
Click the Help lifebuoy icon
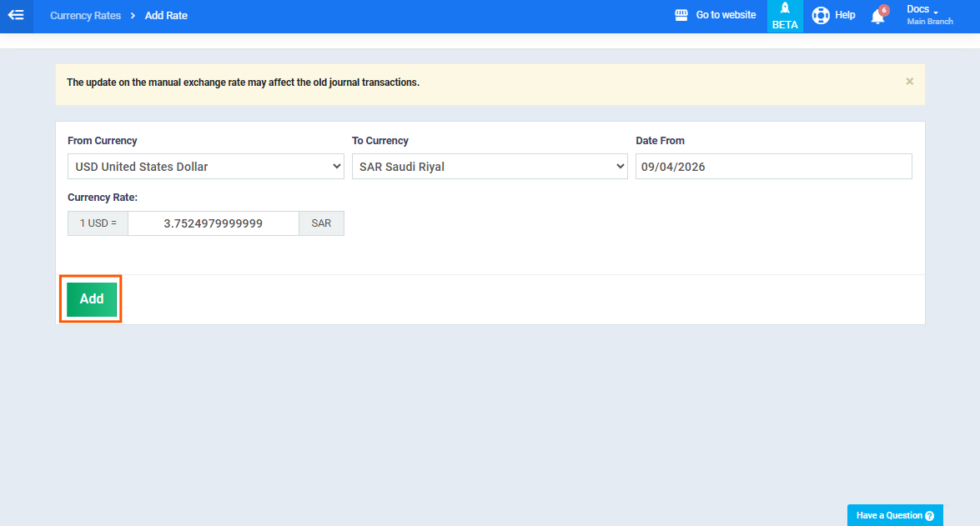[x=821, y=16]
